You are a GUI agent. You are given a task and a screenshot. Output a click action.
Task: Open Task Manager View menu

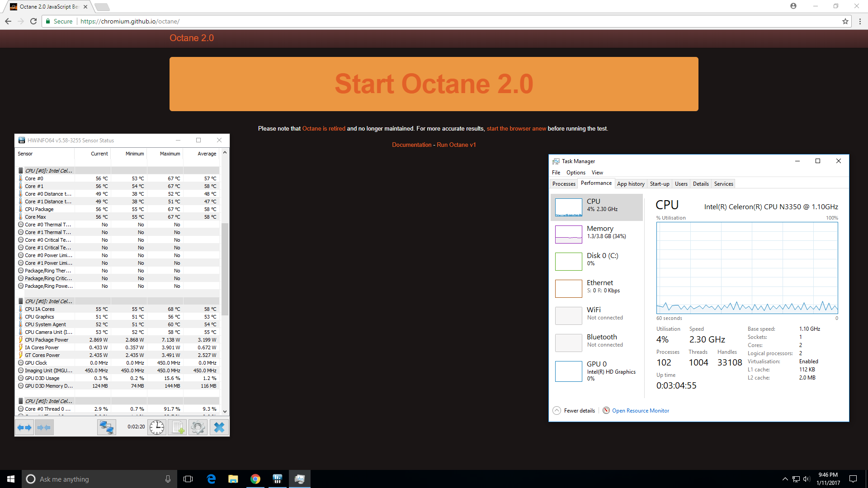597,173
